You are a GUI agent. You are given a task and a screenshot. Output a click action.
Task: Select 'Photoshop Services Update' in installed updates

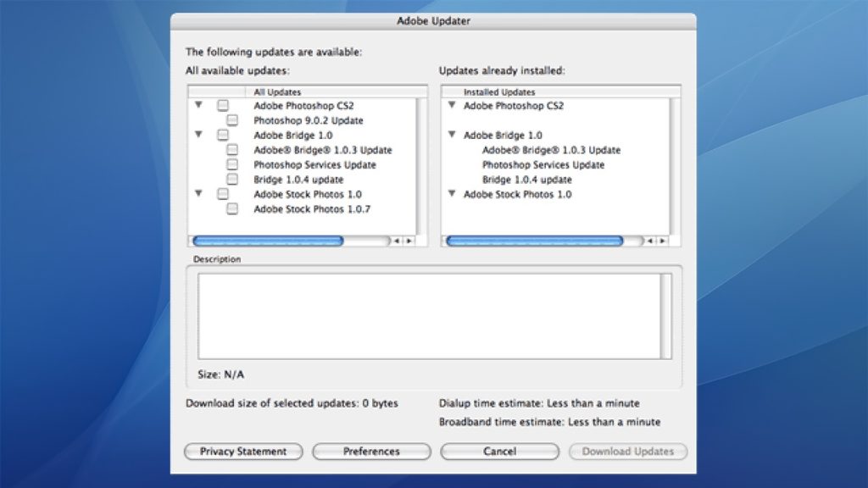(x=543, y=164)
